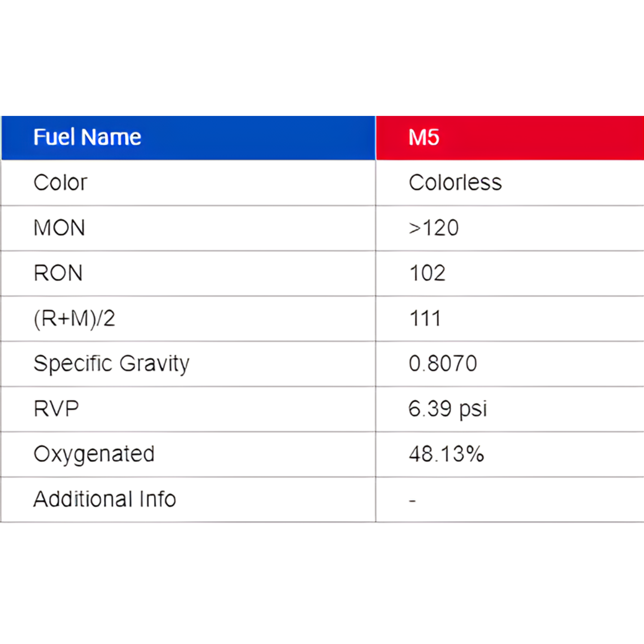Select the 48.13% oxygenated value

click(447, 454)
